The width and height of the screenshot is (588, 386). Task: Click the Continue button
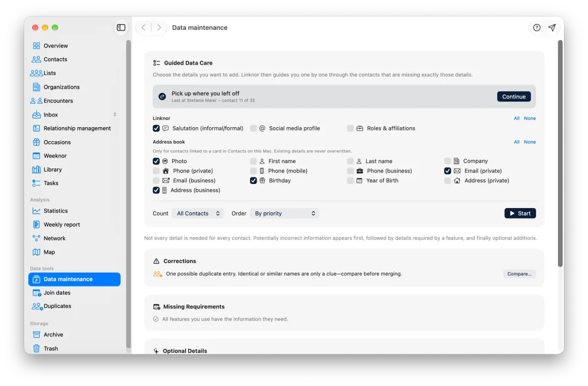tap(514, 97)
